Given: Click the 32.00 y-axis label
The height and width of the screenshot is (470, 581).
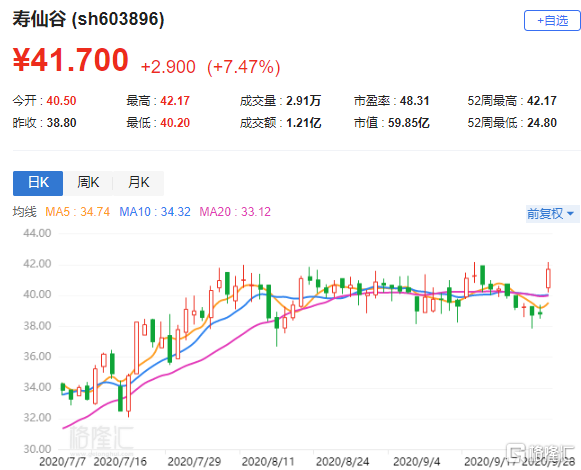Looking at the screenshot, I should tap(37, 418).
